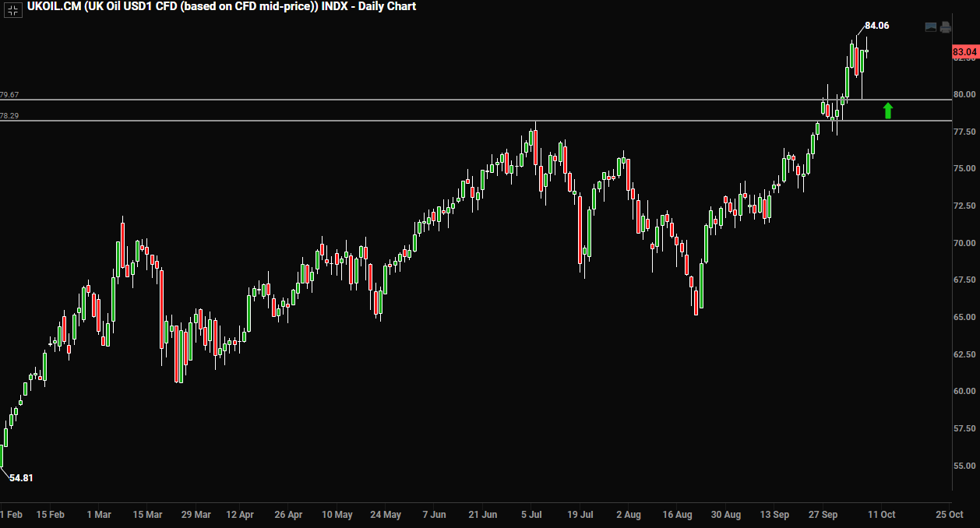This screenshot has width=980, height=528.
Task: Click the 1 Mar date label
Action: coord(100,515)
